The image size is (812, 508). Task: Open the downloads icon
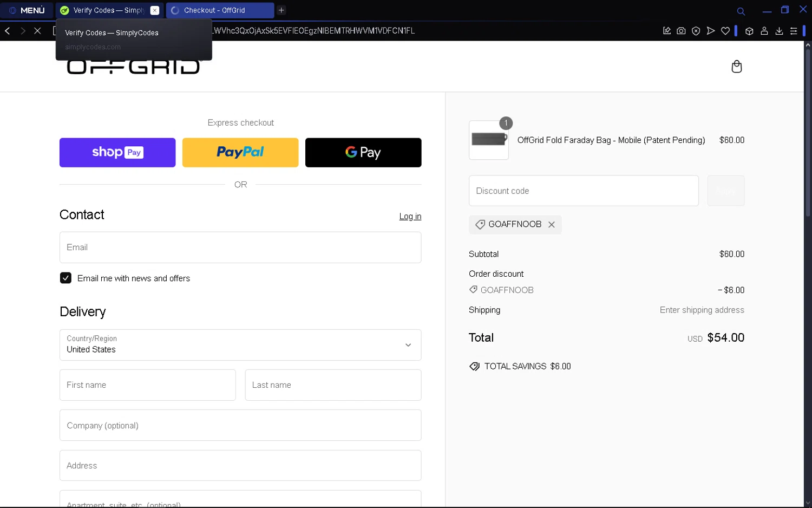coord(779,31)
